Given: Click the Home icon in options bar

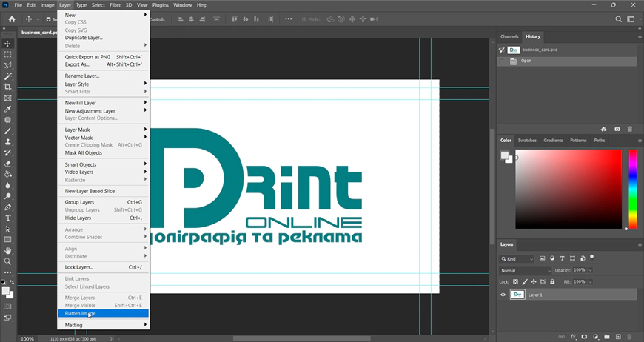Looking at the screenshot, I should [12, 19].
